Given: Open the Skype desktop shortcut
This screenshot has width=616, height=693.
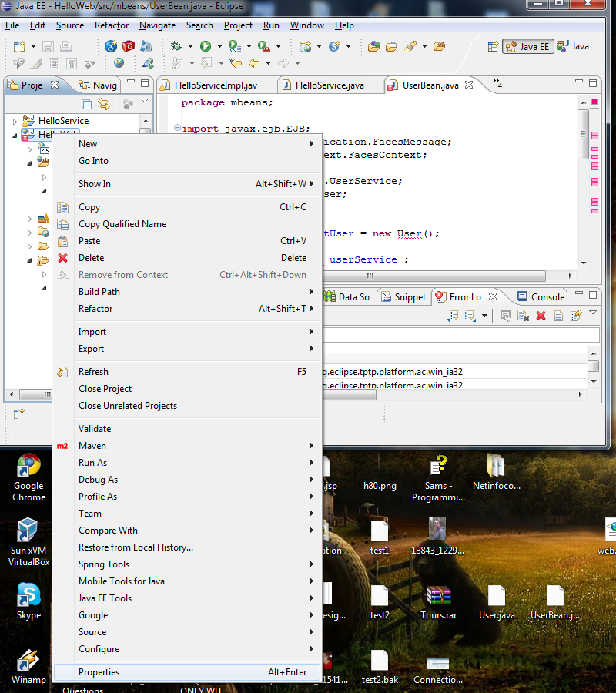Looking at the screenshot, I should pos(28,601).
